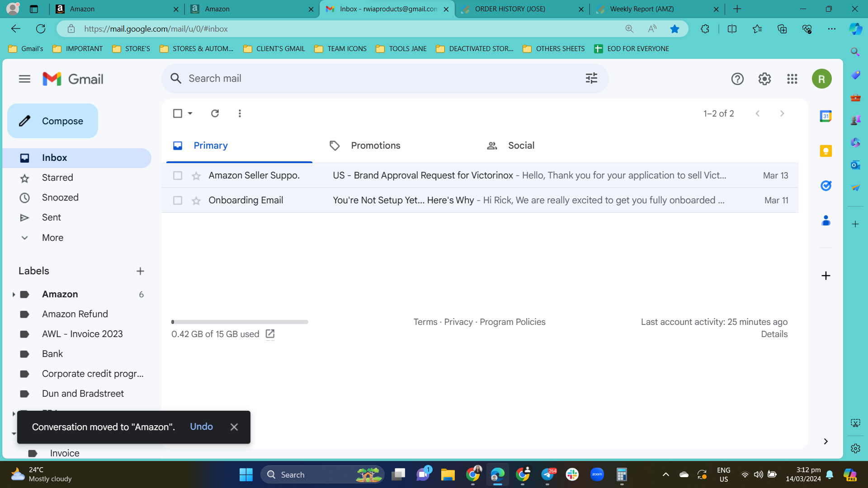This screenshot has width=868, height=488.
Task: Click the storage usage progress bar
Action: click(x=240, y=322)
